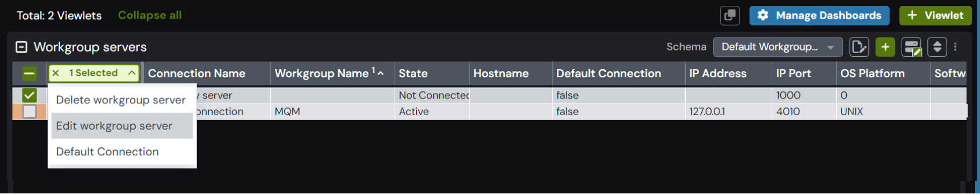Click the copy dashboard icon
The height and width of the screenshot is (195, 980).
coord(730,16)
